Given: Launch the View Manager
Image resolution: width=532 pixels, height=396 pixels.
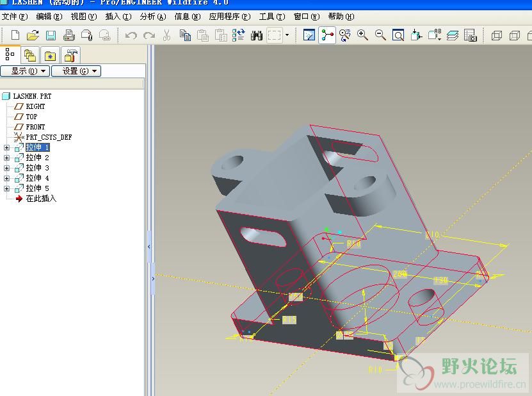Looking at the screenshot, I should pyautogui.click(x=471, y=35).
